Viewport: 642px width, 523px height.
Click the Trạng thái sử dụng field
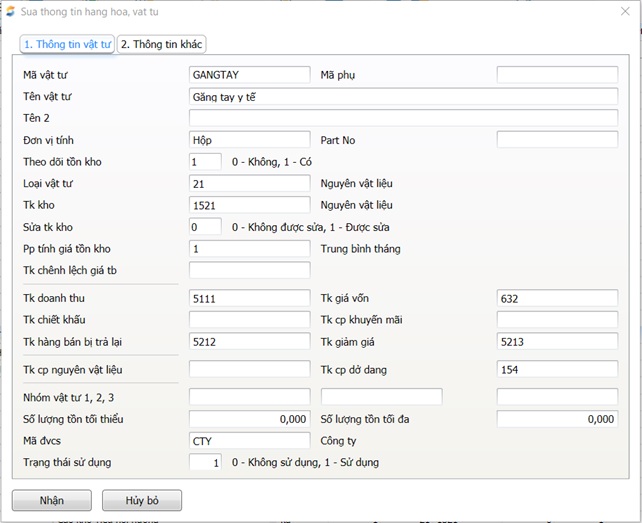coord(205,462)
